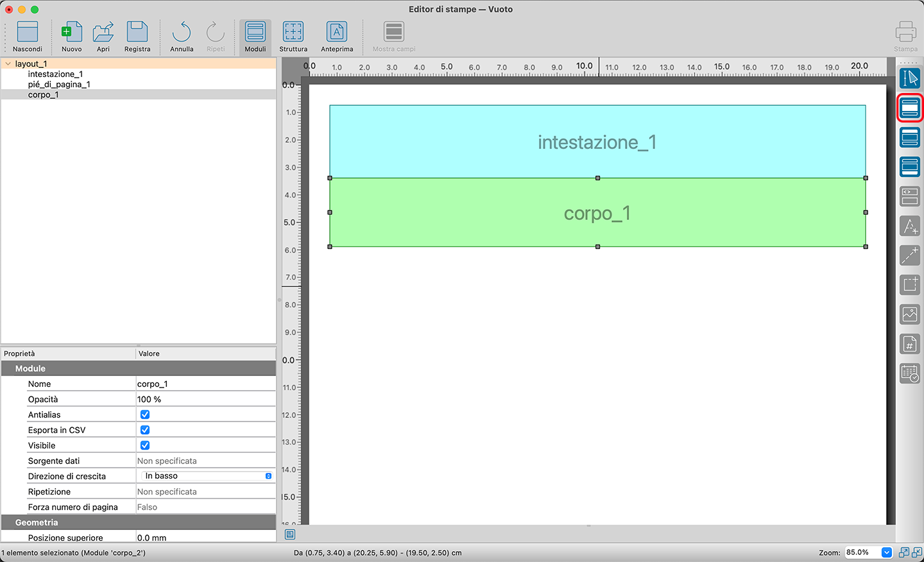924x562 pixels.
Task: Switch to the Struttura view
Action: (293, 37)
